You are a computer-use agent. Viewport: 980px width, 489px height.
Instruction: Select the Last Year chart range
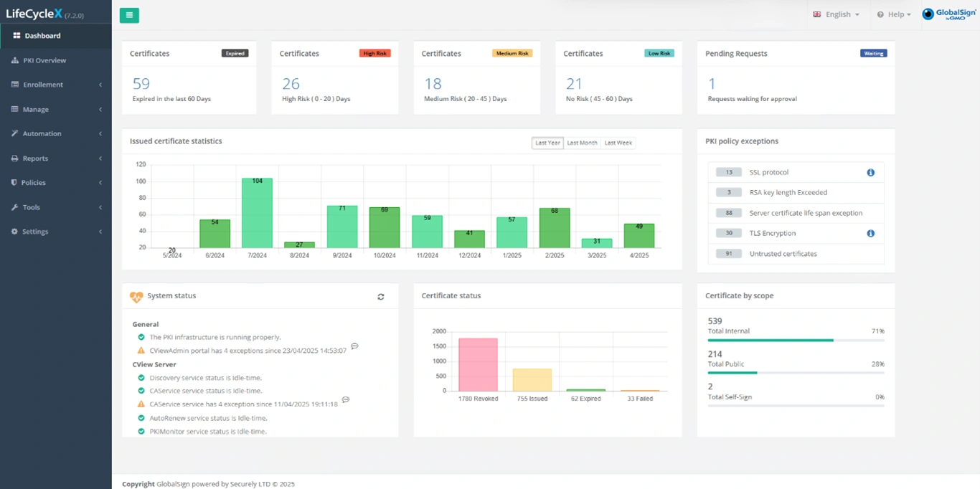click(547, 143)
